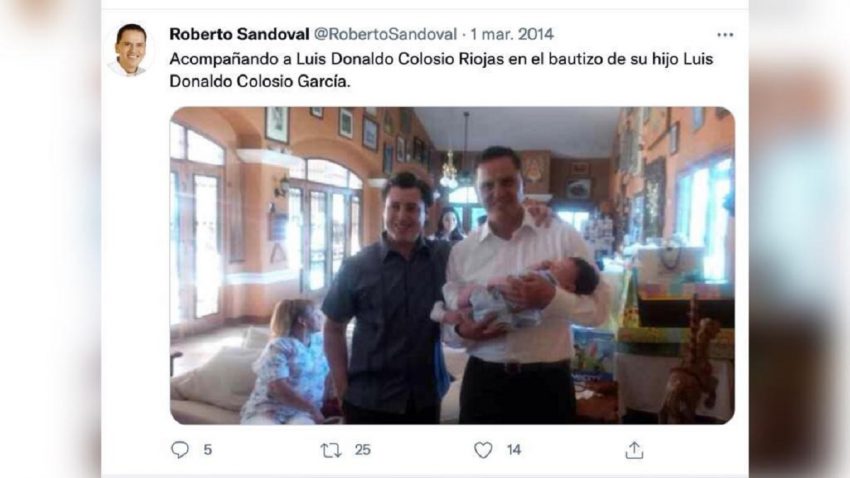Viewport: 850px width, 478px height.
Task: View the 14 likes count
Action: [x=514, y=450]
